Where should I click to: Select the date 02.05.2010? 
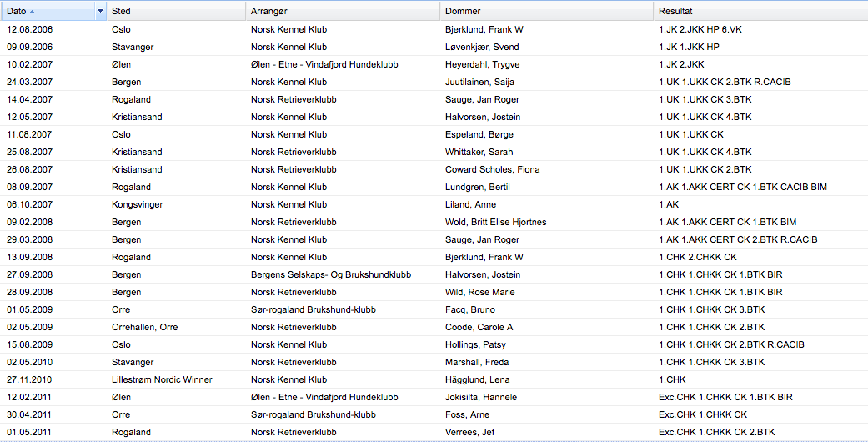[x=29, y=362]
